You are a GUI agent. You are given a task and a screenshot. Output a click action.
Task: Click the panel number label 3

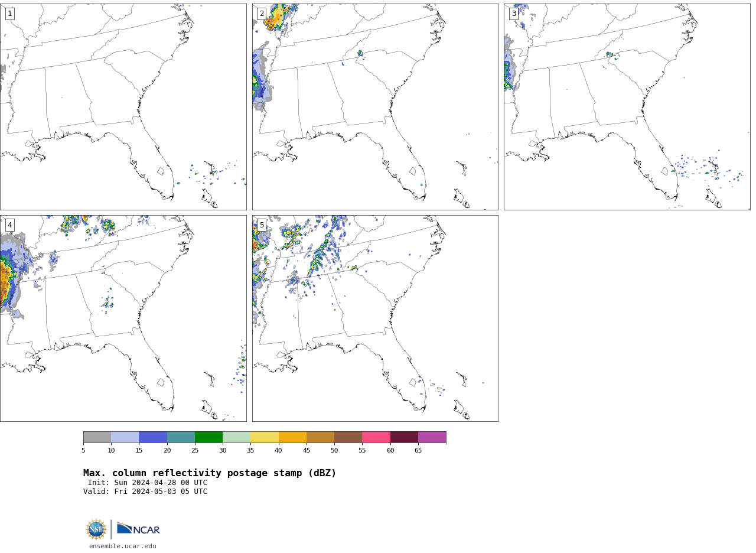[514, 14]
